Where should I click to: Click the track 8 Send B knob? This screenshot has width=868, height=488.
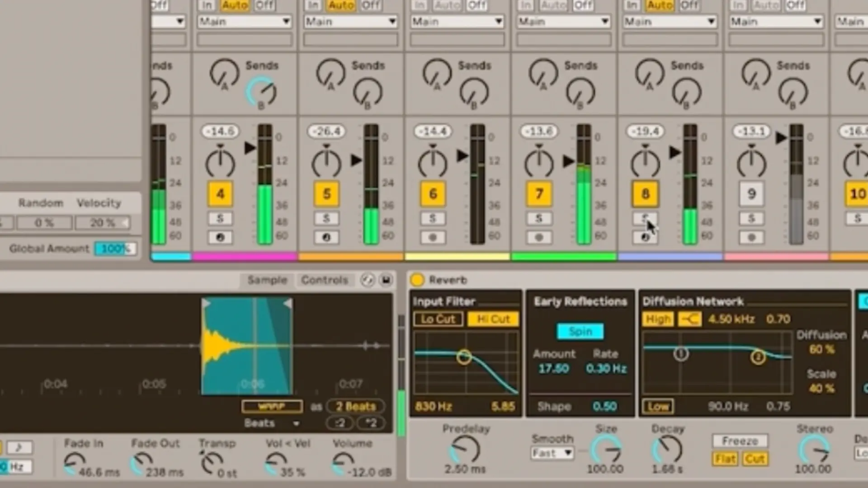(x=686, y=92)
